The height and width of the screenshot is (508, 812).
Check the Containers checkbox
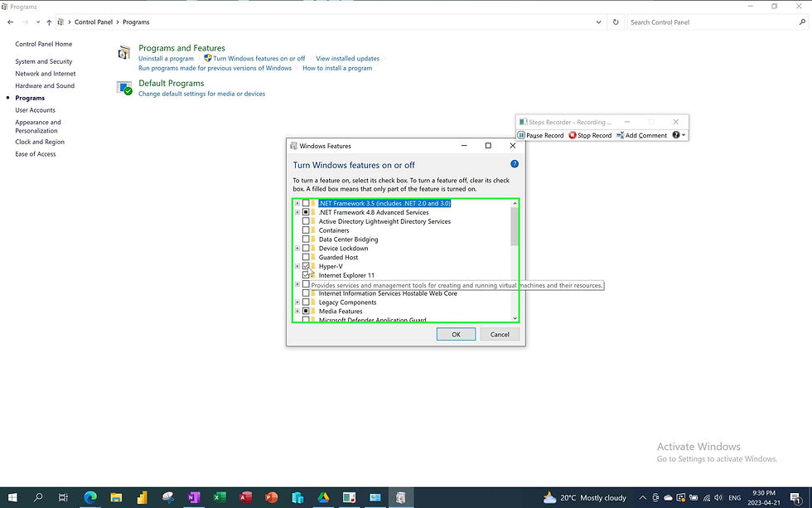tap(306, 230)
